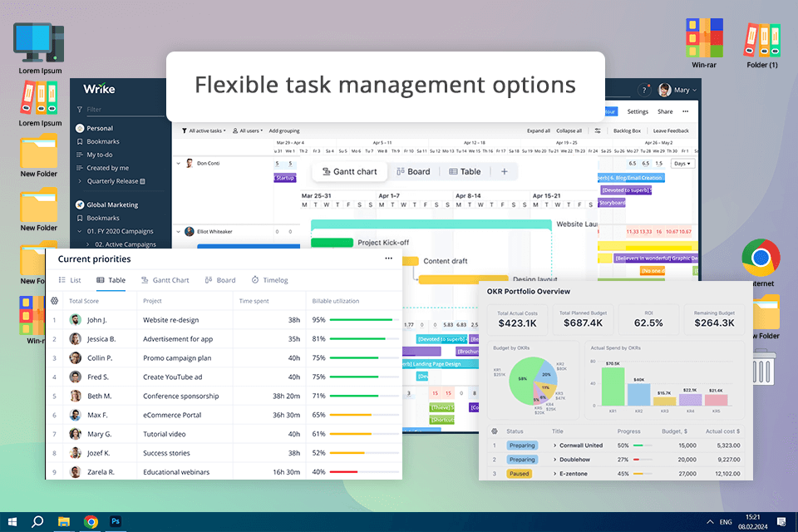798x532 pixels.
Task: Click Expand all
Action: (x=539, y=131)
